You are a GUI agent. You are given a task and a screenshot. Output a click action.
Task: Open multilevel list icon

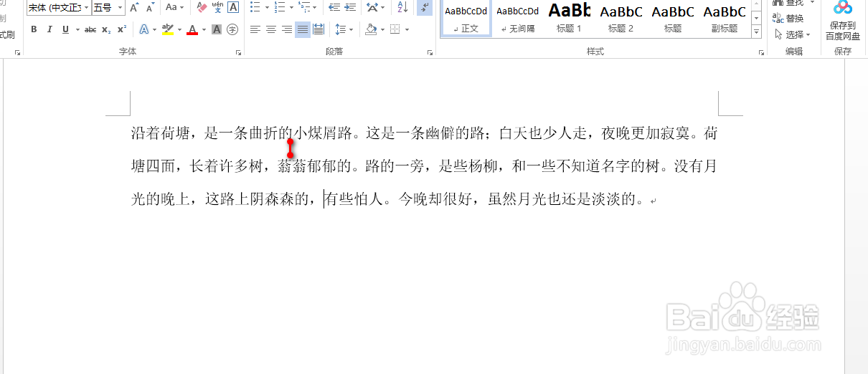coord(303,8)
